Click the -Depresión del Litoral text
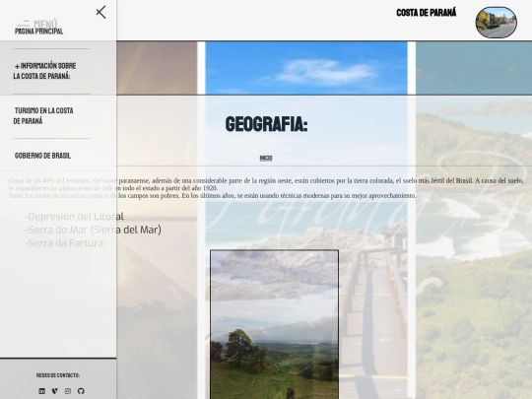Screen dimensions: 532x399 tap(74, 217)
